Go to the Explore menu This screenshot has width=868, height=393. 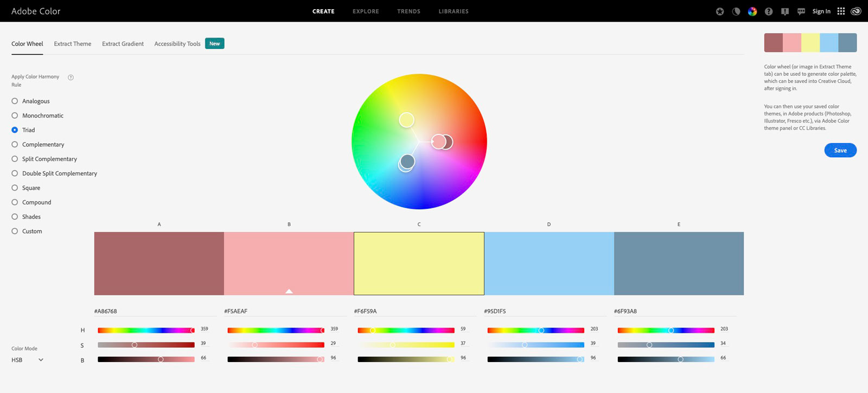click(366, 11)
